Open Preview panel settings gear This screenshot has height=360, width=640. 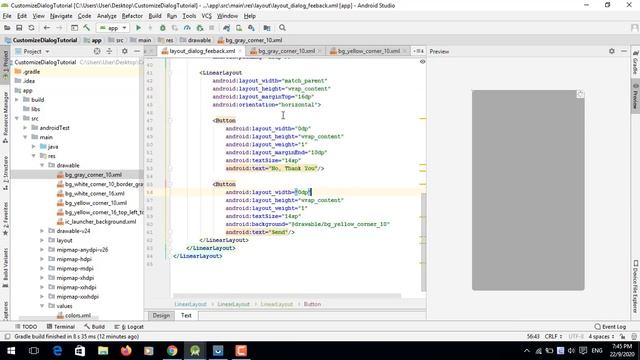coord(611,51)
